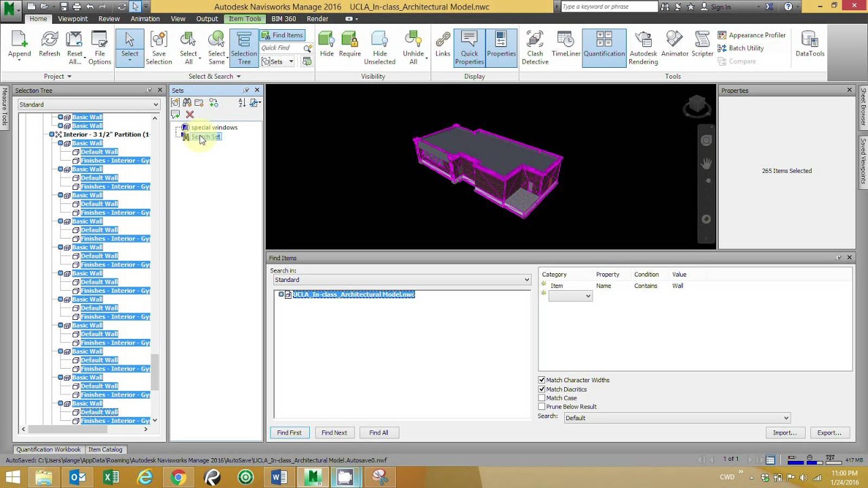This screenshot has height=488, width=868.
Task: Click Add Comment icon in Sets panel
Action: click(x=176, y=115)
